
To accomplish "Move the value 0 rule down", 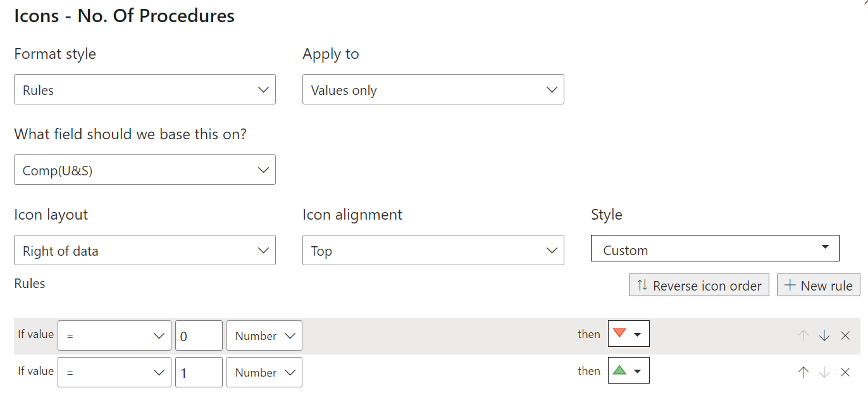I will coord(824,335).
